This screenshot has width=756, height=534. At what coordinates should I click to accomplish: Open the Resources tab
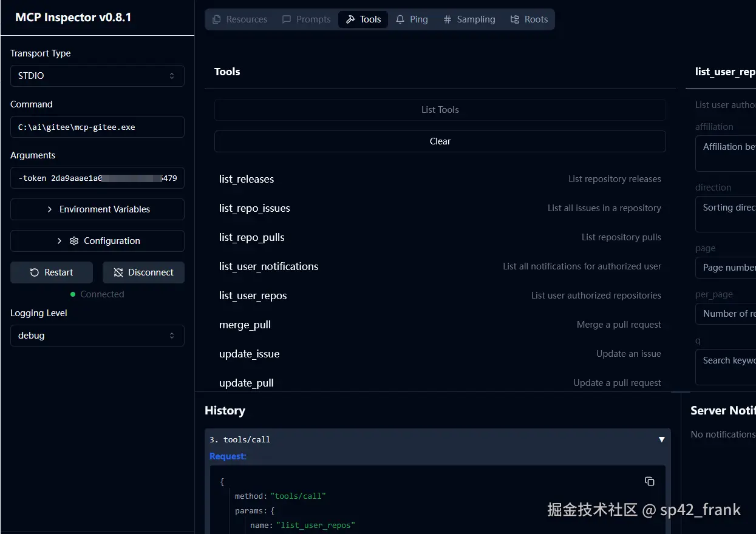pyautogui.click(x=240, y=19)
